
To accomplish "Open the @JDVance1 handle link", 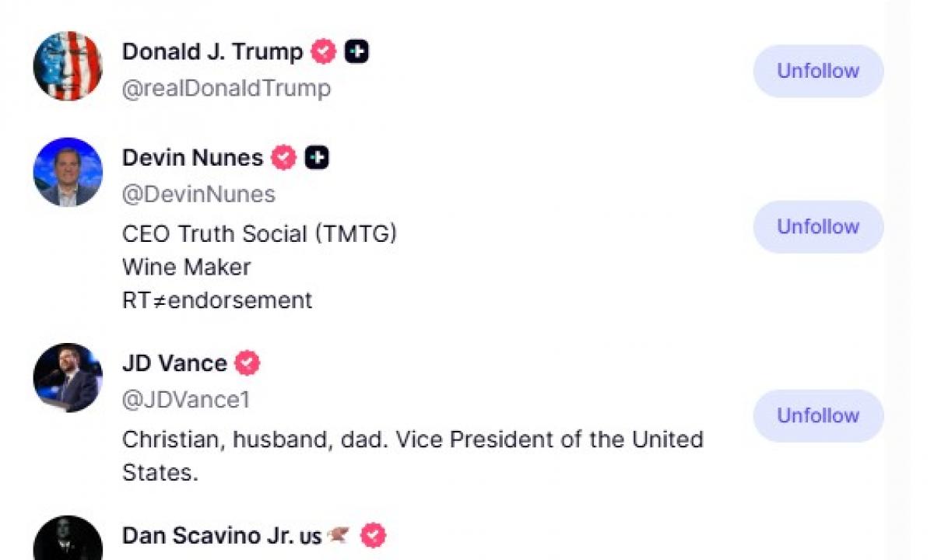I will click(x=186, y=400).
